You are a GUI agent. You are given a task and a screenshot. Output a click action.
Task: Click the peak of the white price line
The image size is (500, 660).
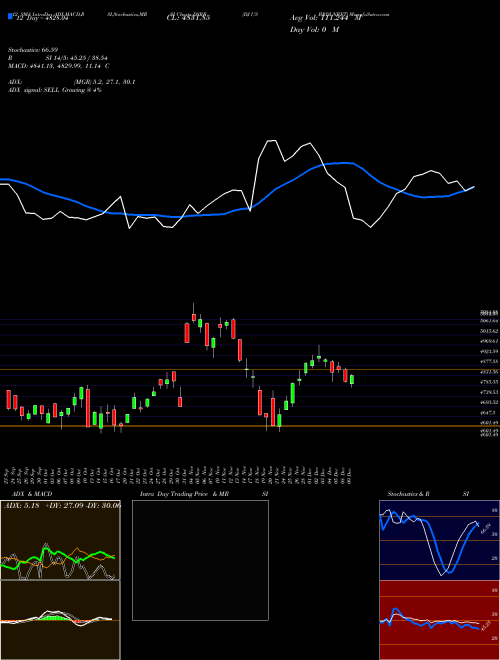tap(272, 141)
